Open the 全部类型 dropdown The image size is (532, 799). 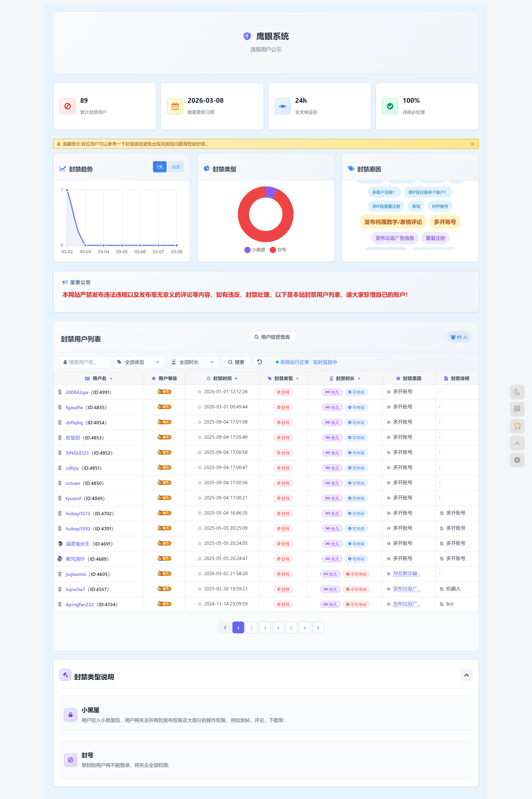tap(139, 362)
